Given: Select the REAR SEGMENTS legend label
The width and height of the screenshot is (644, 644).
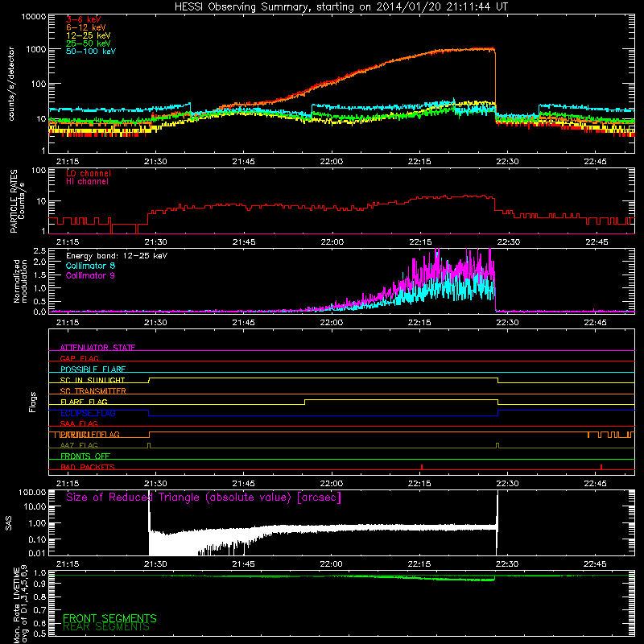Looking at the screenshot, I should tap(106, 627).
